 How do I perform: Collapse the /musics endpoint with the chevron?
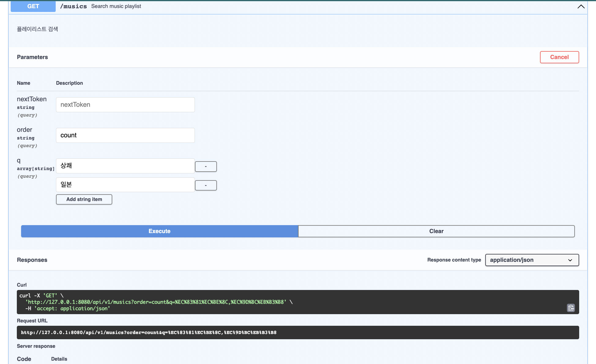click(x=580, y=6)
